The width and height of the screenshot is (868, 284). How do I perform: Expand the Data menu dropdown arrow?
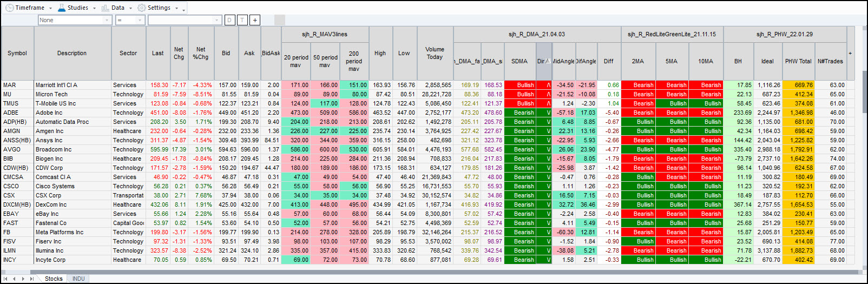tap(130, 8)
